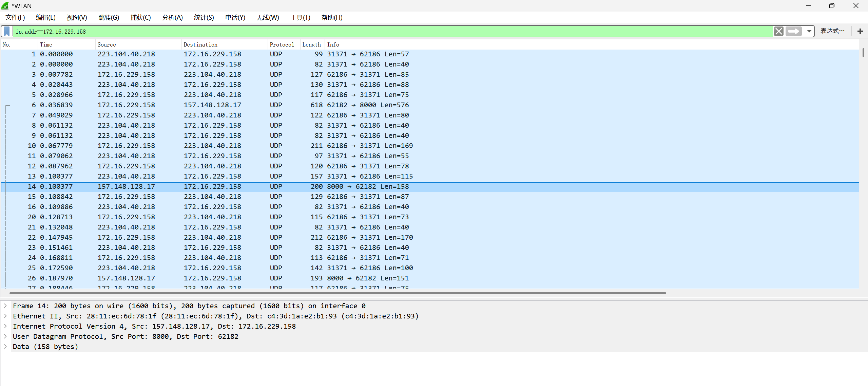Expand the Frame 14 details row

5,306
